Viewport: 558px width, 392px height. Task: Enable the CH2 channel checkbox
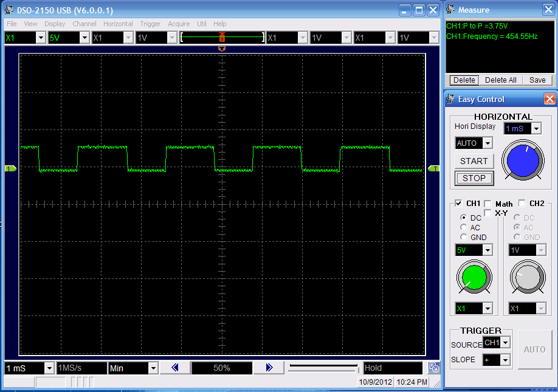click(522, 203)
